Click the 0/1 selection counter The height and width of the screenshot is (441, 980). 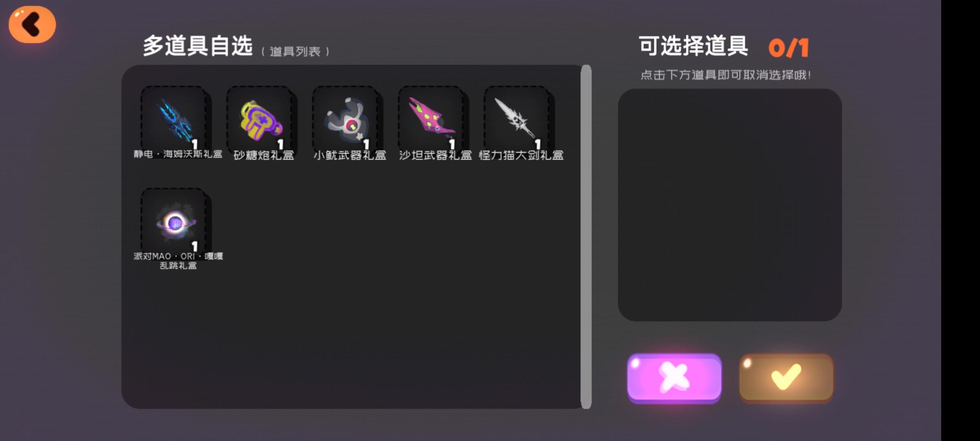coord(788,48)
